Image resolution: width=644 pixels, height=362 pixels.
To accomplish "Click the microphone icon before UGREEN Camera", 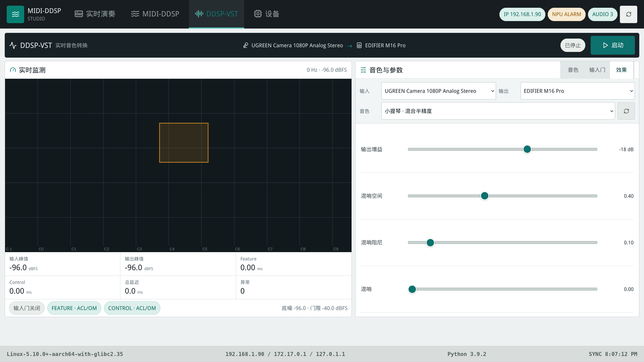I will pyautogui.click(x=246, y=45).
